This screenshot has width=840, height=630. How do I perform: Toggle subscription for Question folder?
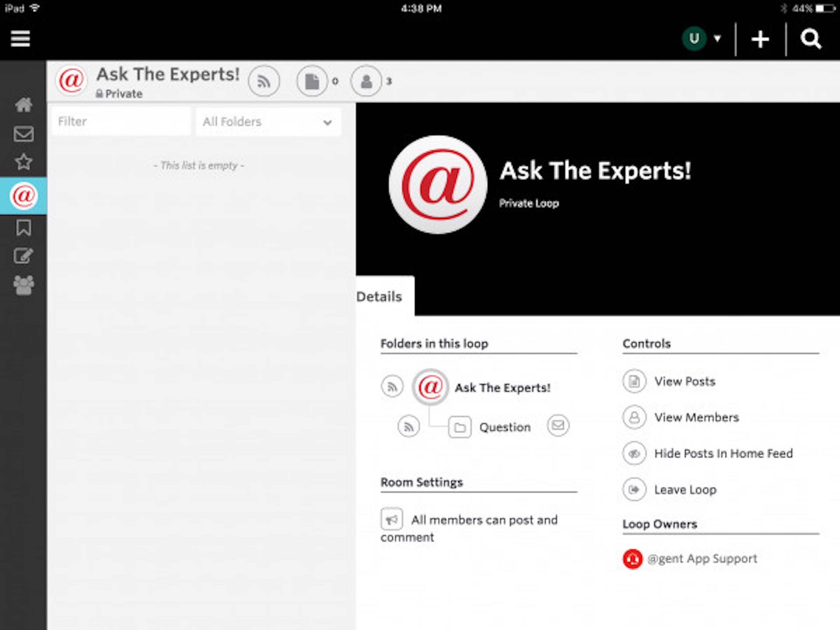click(x=409, y=426)
